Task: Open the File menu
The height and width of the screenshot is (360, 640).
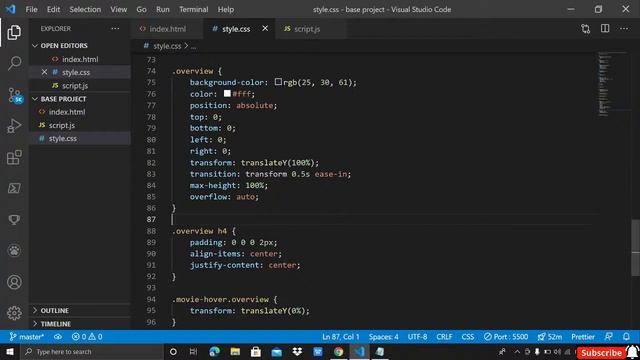Action: [x=31, y=9]
